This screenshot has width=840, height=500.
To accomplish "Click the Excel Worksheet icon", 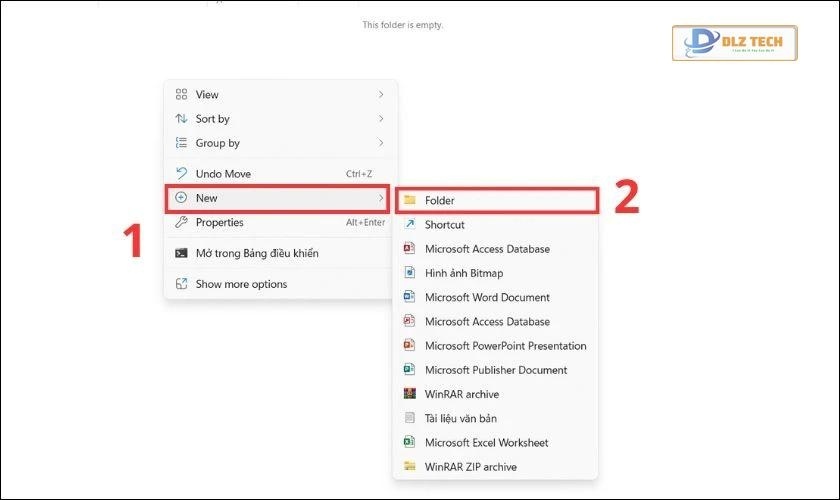I will [x=409, y=442].
